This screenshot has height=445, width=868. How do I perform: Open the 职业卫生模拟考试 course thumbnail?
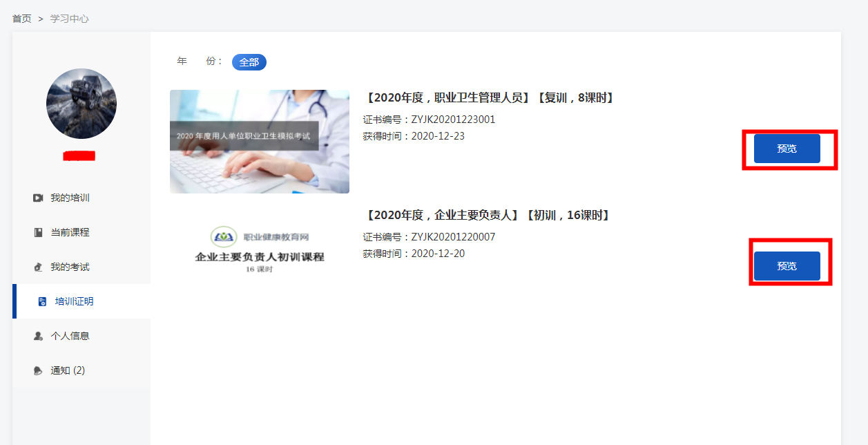(260, 142)
